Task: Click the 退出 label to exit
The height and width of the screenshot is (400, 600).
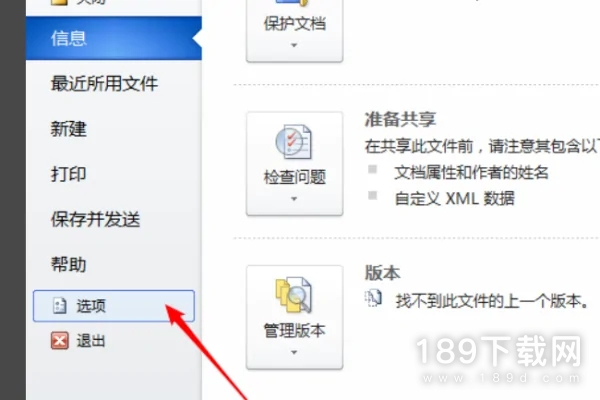Action: point(91,340)
